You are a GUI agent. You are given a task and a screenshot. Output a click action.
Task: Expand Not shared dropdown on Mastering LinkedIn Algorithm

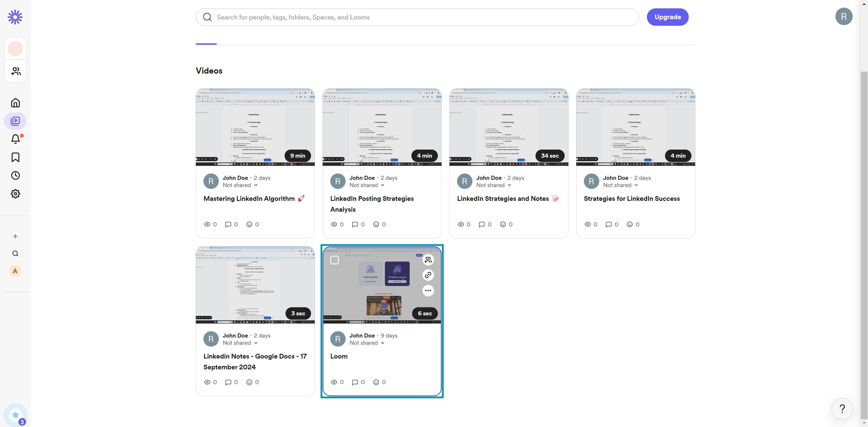tap(240, 185)
